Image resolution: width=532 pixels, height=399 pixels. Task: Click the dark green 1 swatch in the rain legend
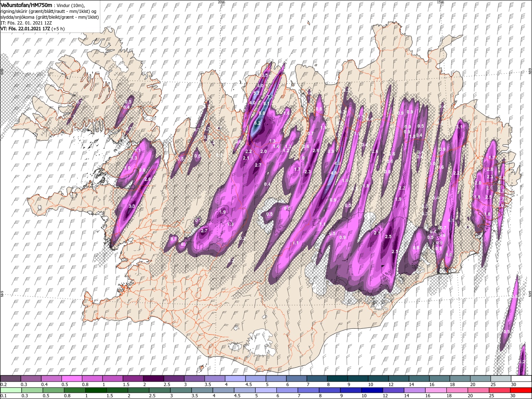tap(96, 390)
